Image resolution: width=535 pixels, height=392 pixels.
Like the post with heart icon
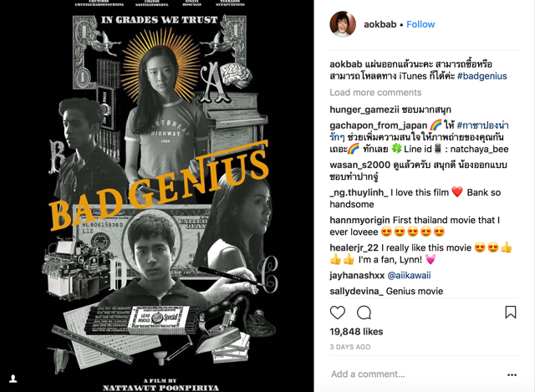[338, 313]
